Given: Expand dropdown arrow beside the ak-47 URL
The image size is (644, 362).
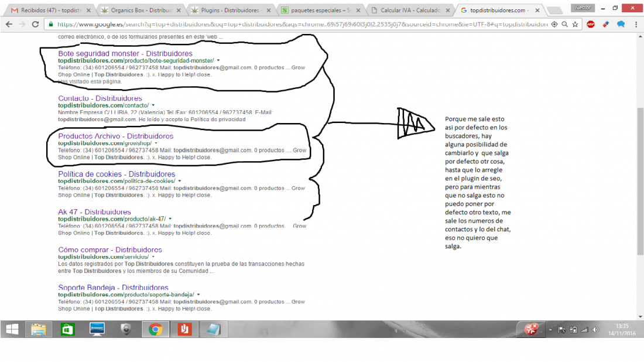Looking at the screenshot, I should click(170, 219).
